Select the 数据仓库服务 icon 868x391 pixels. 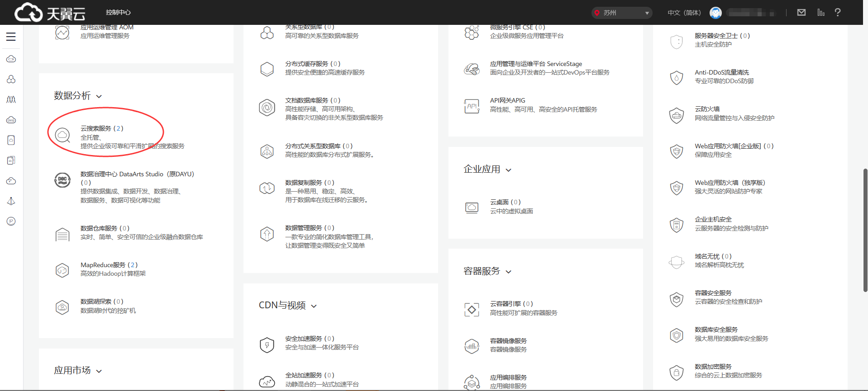62,235
